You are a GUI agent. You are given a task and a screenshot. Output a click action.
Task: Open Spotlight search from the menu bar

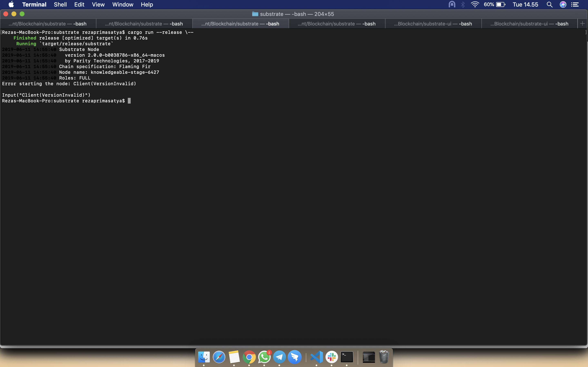coord(550,4)
